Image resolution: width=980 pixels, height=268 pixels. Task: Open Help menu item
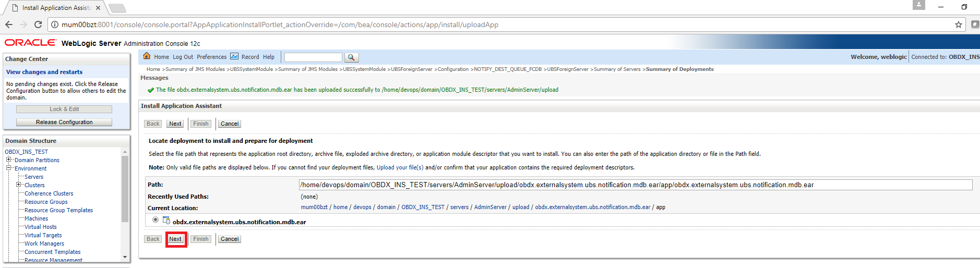click(268, 57)
